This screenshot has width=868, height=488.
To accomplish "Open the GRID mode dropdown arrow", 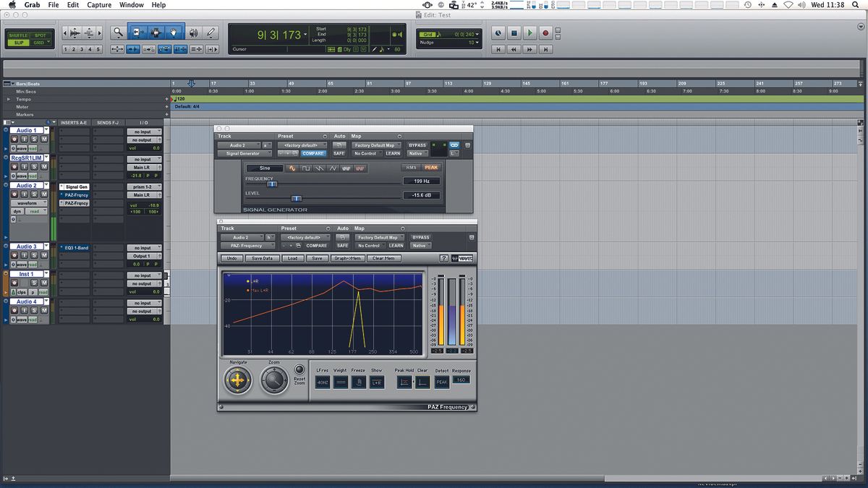I will pos(48,42).
